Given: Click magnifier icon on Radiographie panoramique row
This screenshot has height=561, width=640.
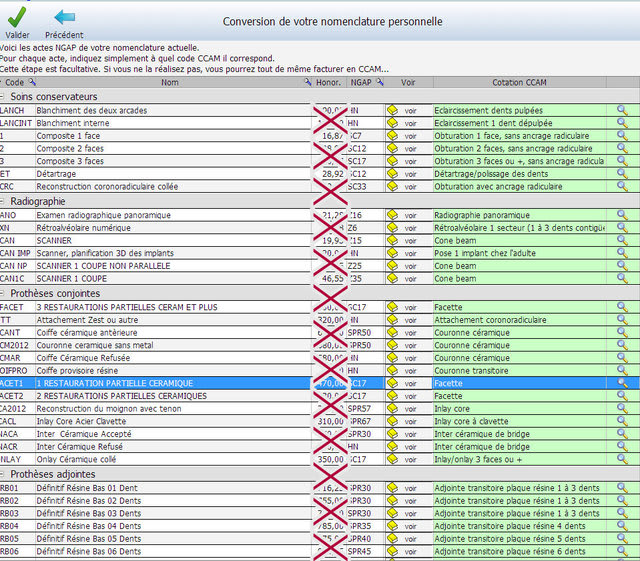Looking at the screenshot, I should [622, 214].
